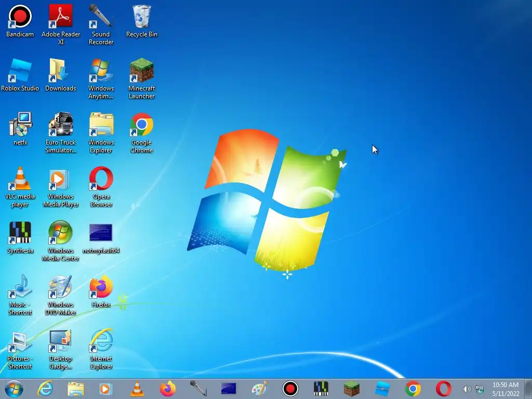The image size is (532, 399).
Task: Select the Bandicam desktop shortcut
Action: tap(20, 21)
